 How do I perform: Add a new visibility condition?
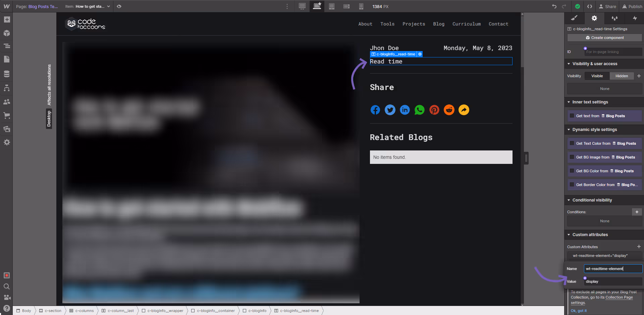point(637,212)
